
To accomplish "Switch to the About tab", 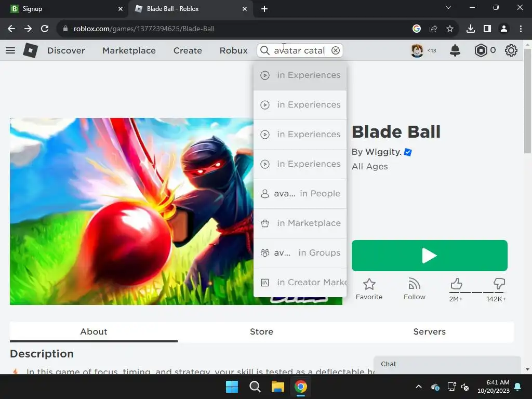I will [x=94, y=332].
